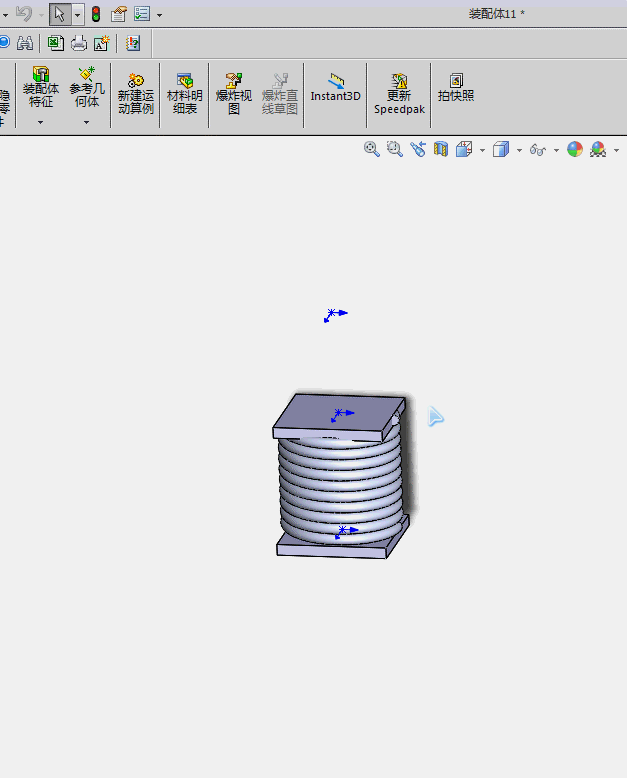Click the top plate of the spring assembly
The width and height of the screenshot is (627, 778).
(x=339, y=416)
